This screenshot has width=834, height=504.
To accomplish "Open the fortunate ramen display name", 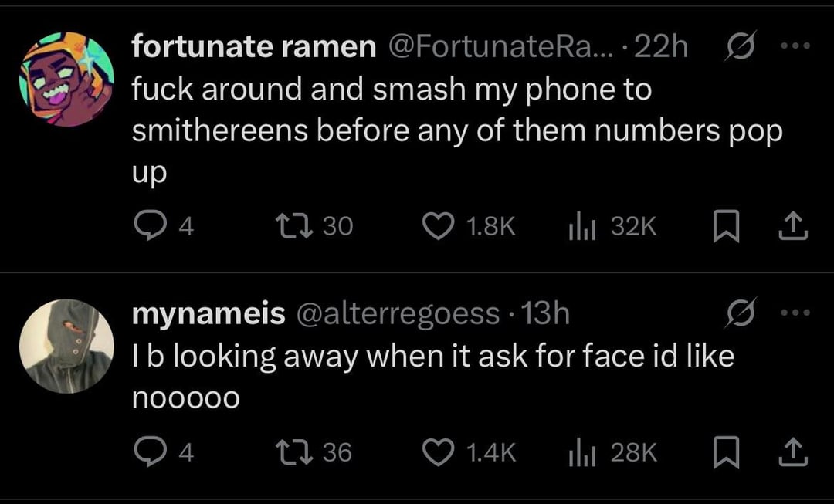I will pyautogui.click(x=253, y=47).
